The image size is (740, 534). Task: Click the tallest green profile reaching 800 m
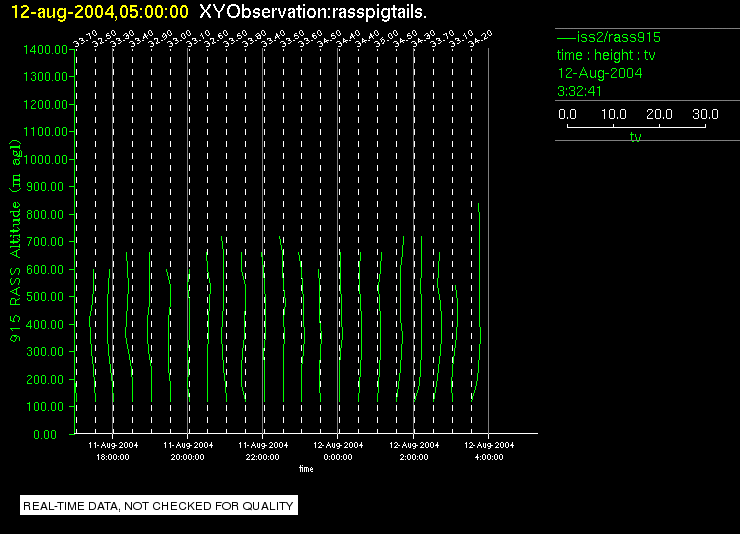(478, 302)
